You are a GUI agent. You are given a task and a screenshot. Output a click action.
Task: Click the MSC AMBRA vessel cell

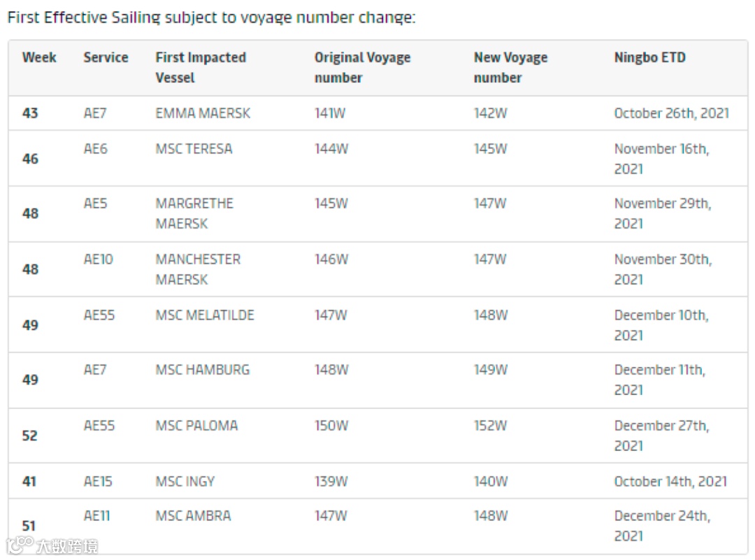(x=193, y=516)
